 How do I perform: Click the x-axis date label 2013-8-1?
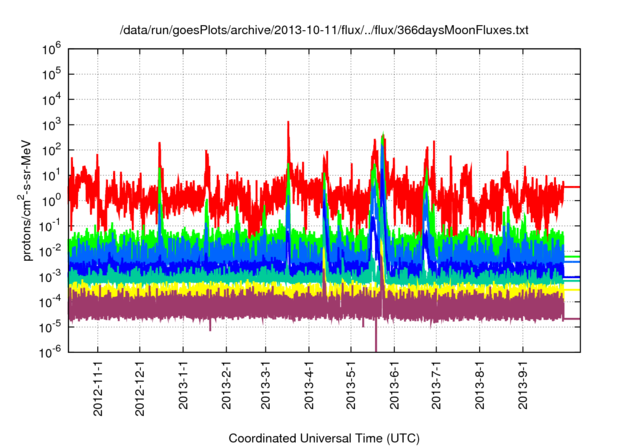[x=480, y=385]
